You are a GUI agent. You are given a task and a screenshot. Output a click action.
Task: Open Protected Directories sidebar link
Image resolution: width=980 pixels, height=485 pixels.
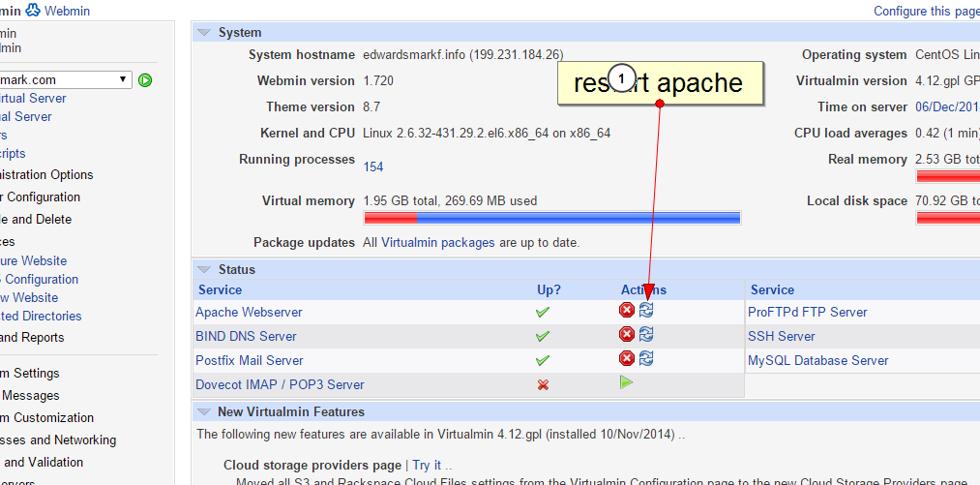pos(41,316)
